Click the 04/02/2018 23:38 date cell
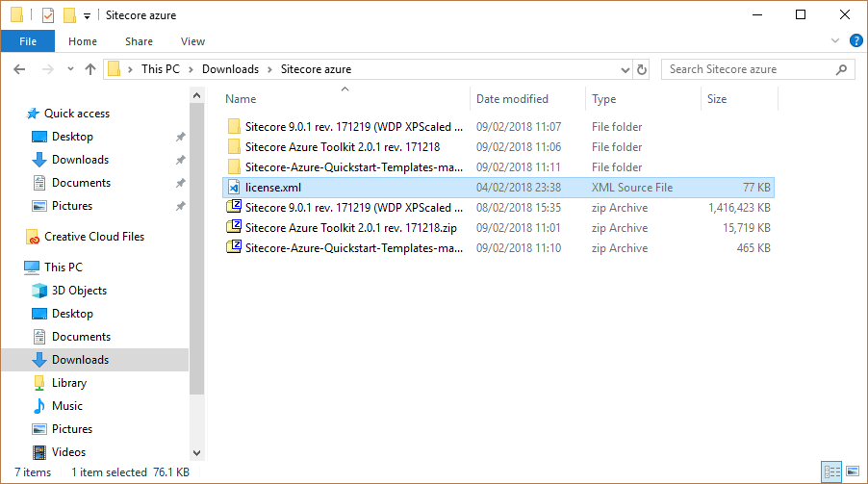 point(519,188)
